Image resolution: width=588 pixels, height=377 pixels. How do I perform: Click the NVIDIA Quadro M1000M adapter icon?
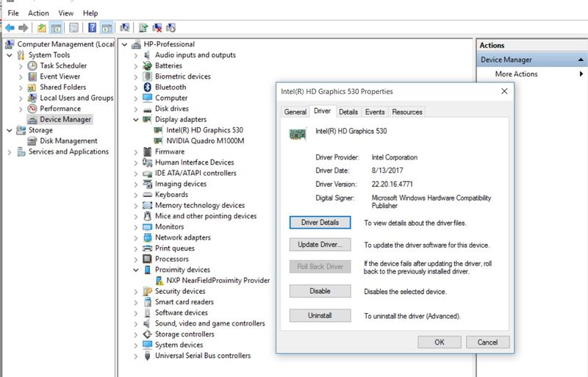click(x=159, y=140)
